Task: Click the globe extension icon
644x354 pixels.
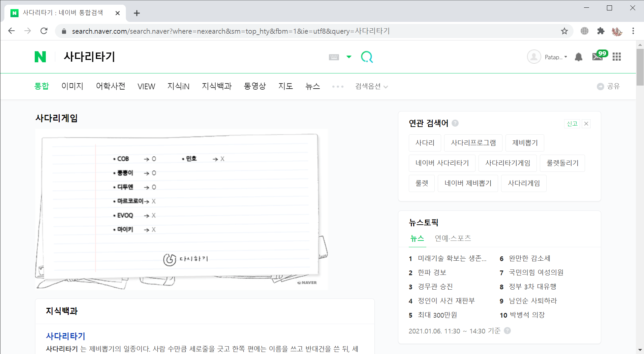Action: (585, 31)
